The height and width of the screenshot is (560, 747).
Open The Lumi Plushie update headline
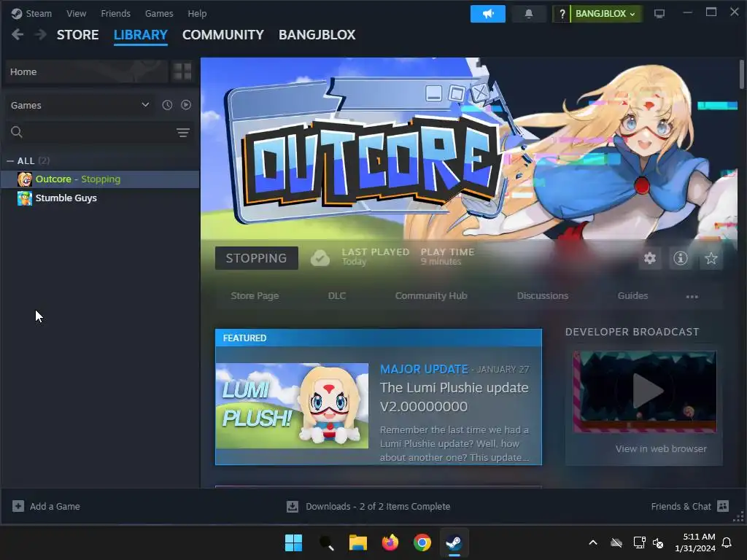[454, 397]
